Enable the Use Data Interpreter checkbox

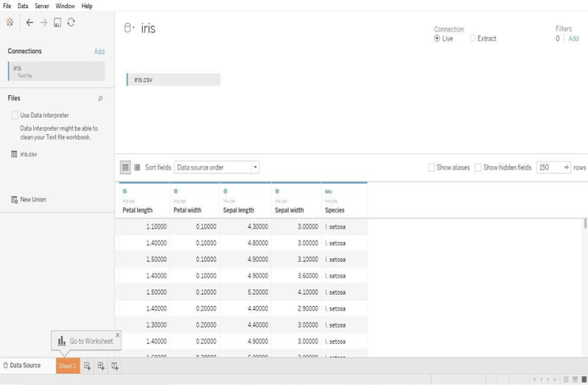(x=15, y=115)
